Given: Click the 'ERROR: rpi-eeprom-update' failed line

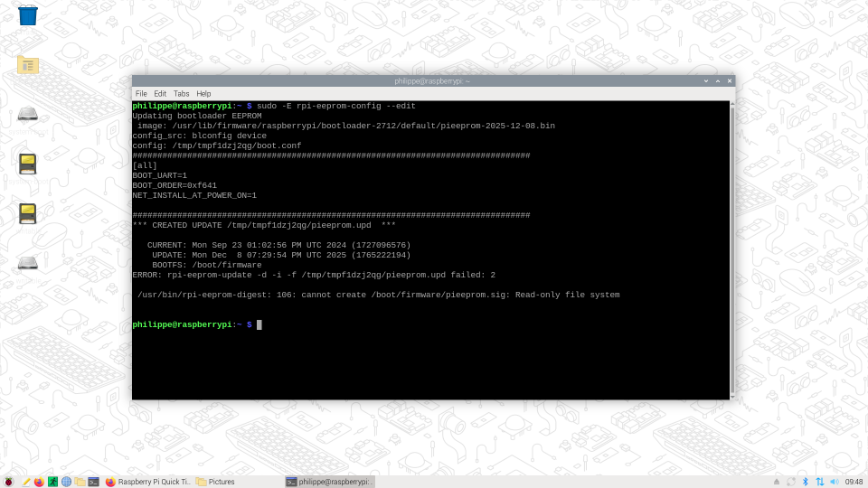Looking at the screenshot, I should point(314,275).
